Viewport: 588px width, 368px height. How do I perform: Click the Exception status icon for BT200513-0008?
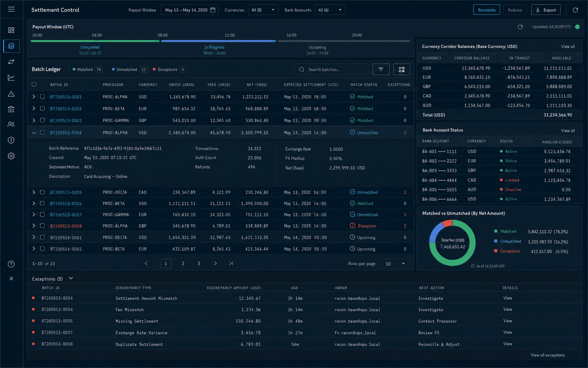pos(352,226)
